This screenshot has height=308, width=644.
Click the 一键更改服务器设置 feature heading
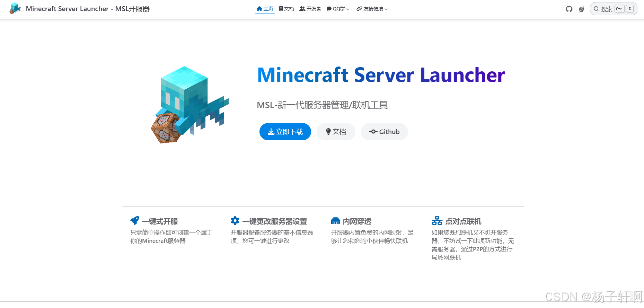pyautogui.click(x=275, y=221)
